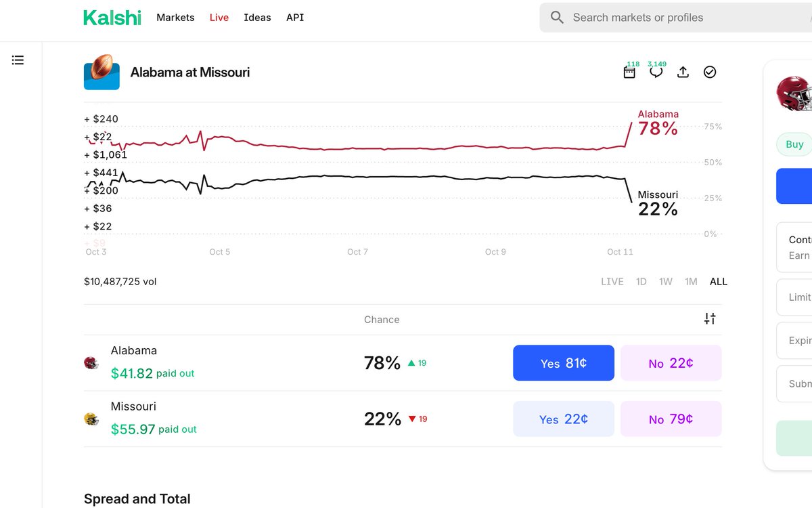
Task: Click the Kalshi logo
Action: click(x=112, y=18)
